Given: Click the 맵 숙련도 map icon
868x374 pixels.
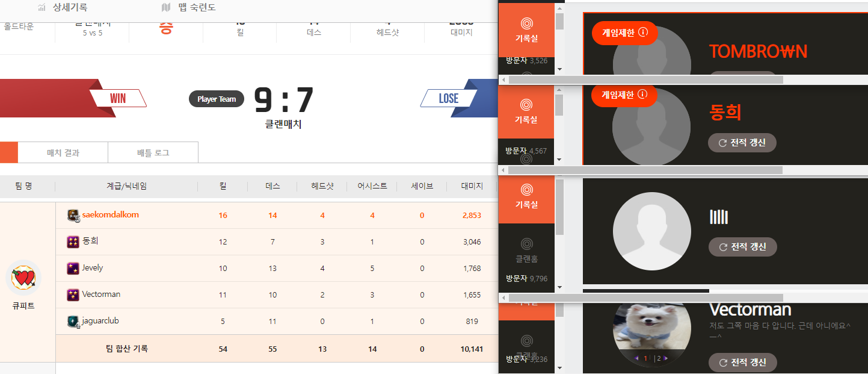Looking at the screenshot, I should 167,7.
